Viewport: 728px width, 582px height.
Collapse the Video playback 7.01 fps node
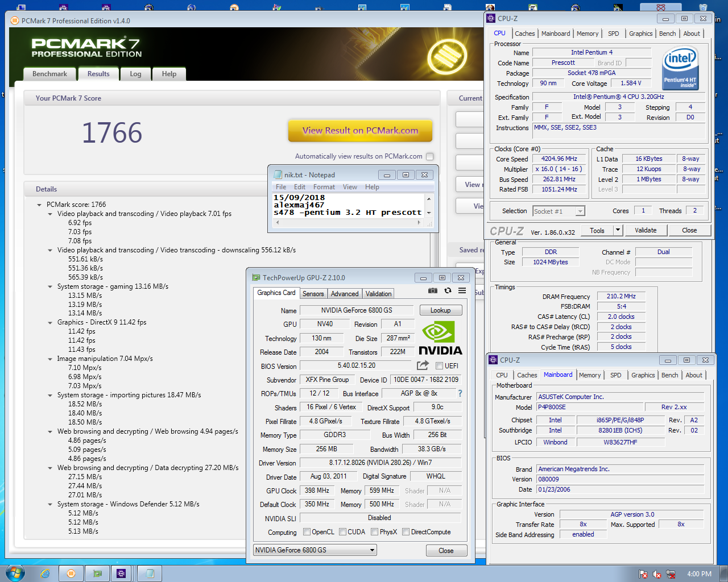click(x=50, y=214)
